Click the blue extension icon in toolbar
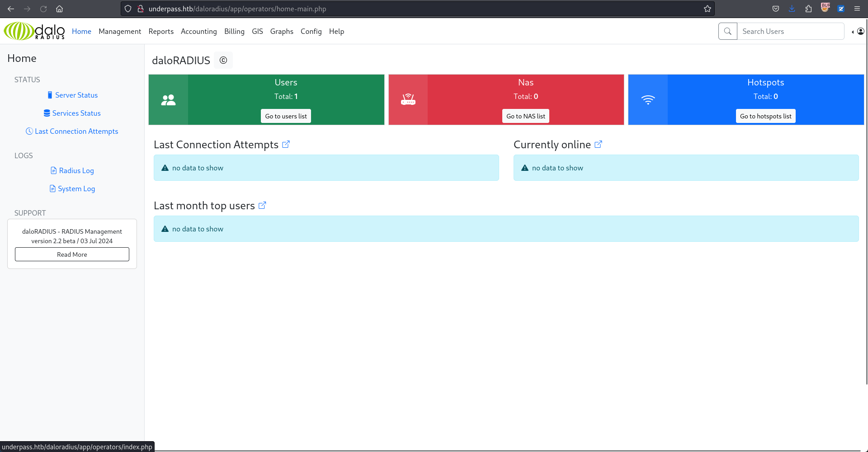This screenshot has width=868, height=452. tap(841, 9)
